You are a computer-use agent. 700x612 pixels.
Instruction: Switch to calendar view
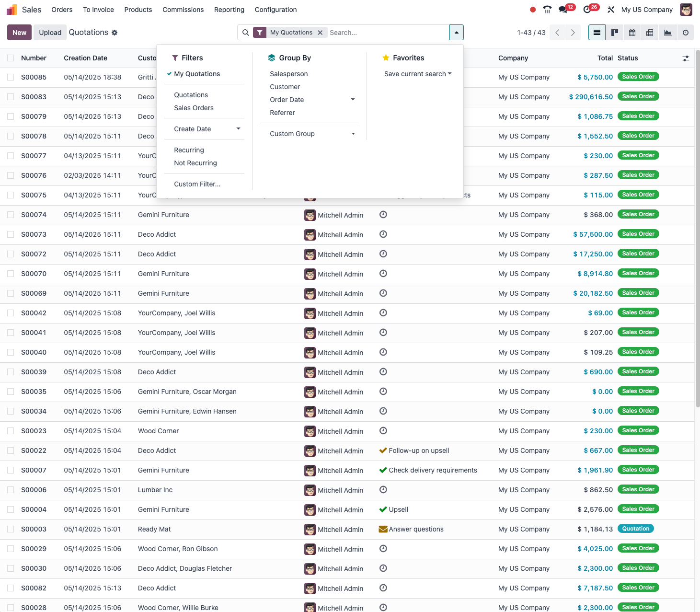[x=632, y=33]
